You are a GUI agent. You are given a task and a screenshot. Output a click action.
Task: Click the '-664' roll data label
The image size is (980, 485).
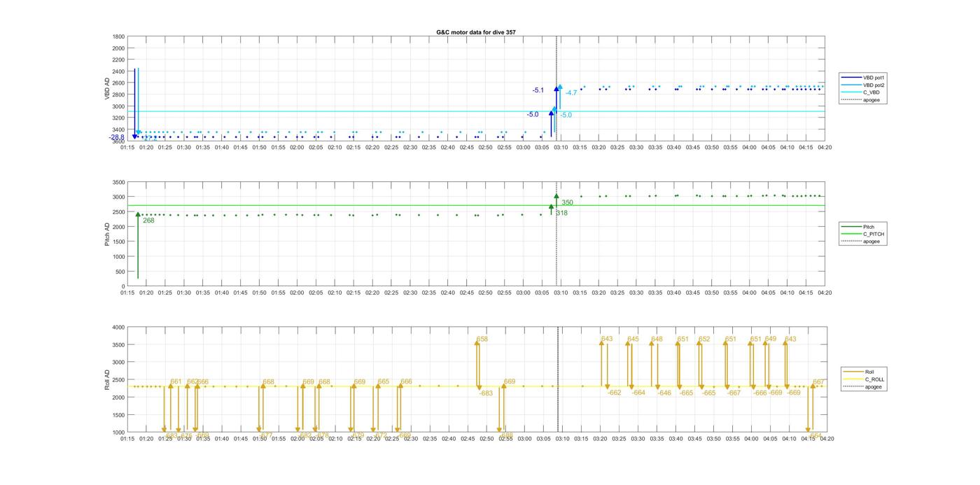(x=638, y=393)
